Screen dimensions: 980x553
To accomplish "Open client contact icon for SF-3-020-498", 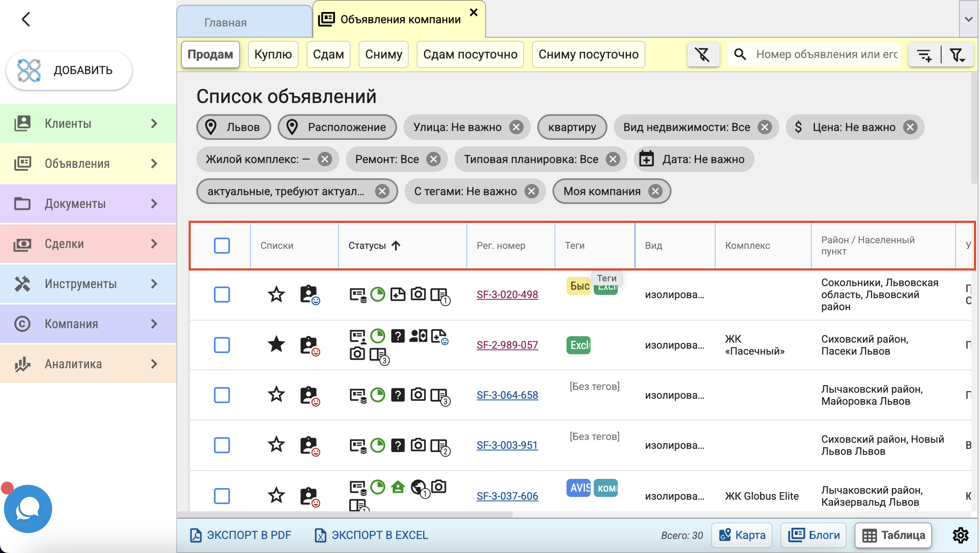I will click(310, 295).
